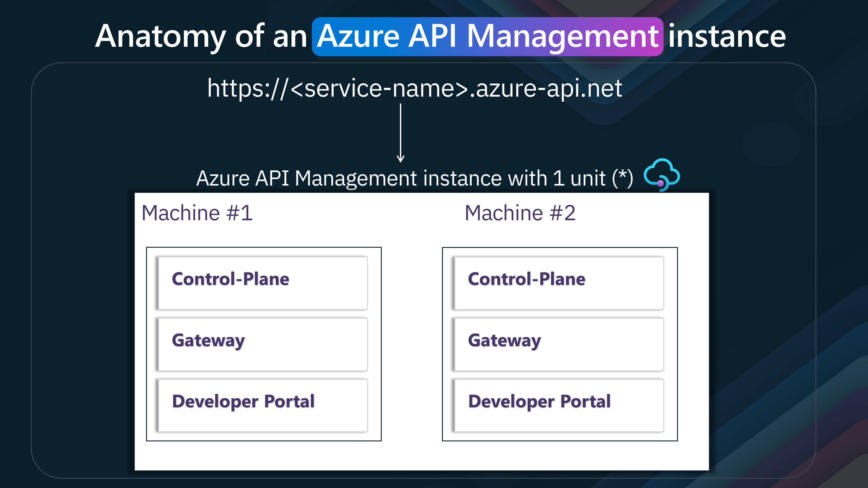Screen dimensions: 868x488
Task: Click the 'Machine #2' heading
Action: point(520,213)
